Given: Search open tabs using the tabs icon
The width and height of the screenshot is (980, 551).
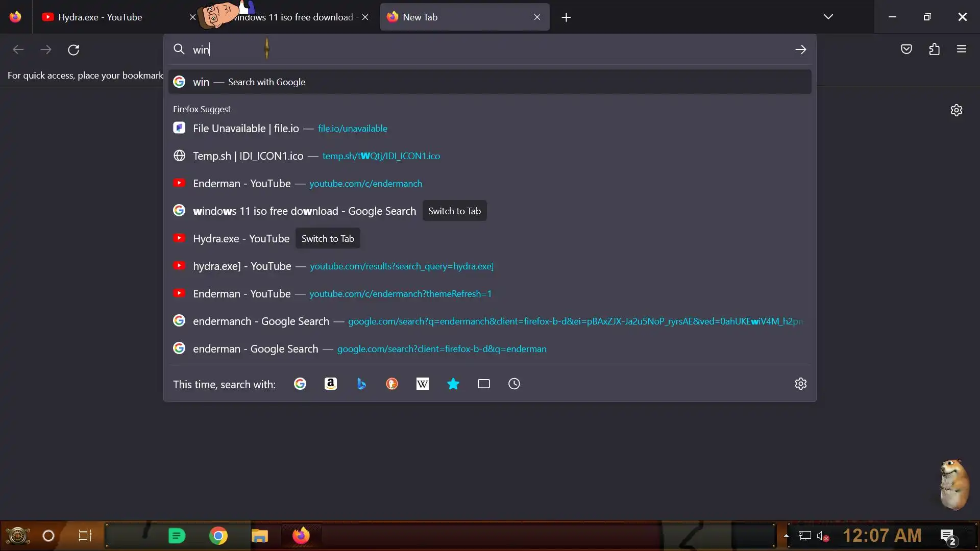Looking at the screenshot, I should (484, 384).
